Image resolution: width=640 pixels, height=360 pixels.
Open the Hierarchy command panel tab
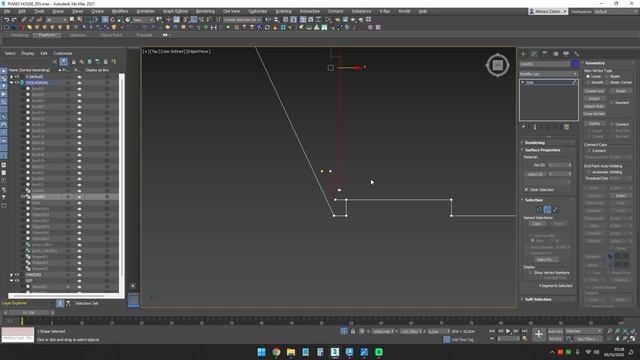coord(544,54)
